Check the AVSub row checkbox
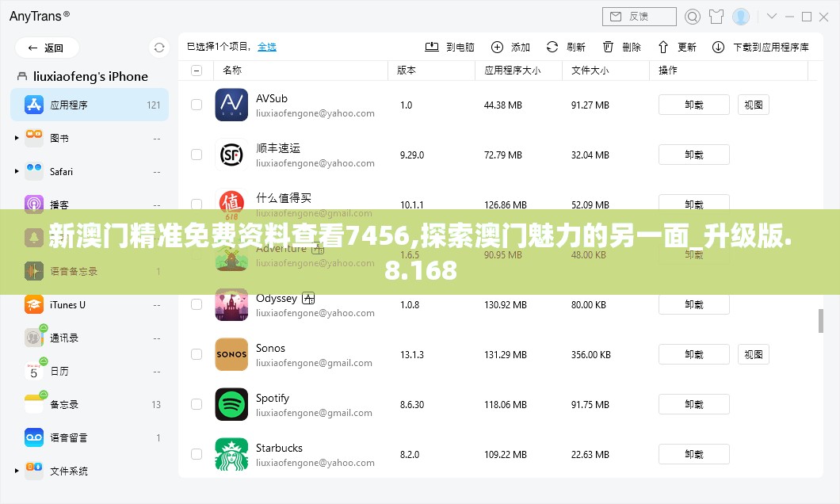Screen dimensions: 840x504 197,105
